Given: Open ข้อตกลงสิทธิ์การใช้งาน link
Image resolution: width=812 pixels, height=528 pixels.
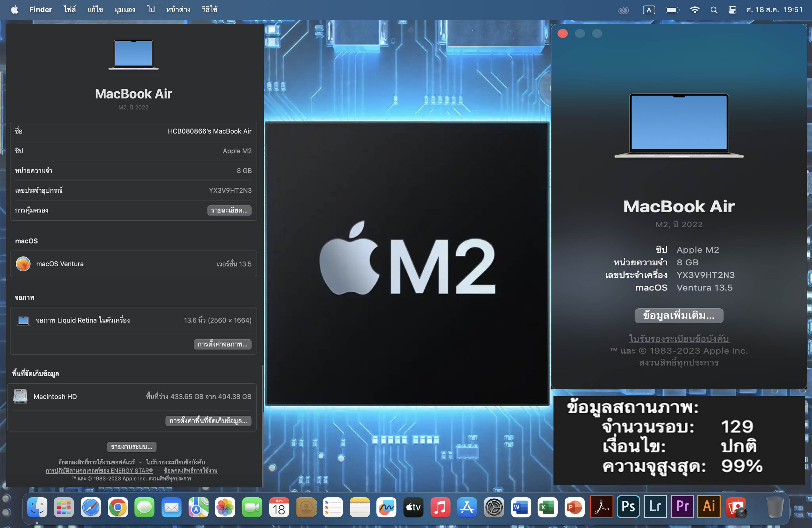Looking at the screenshot, I should tap(191, 470).
